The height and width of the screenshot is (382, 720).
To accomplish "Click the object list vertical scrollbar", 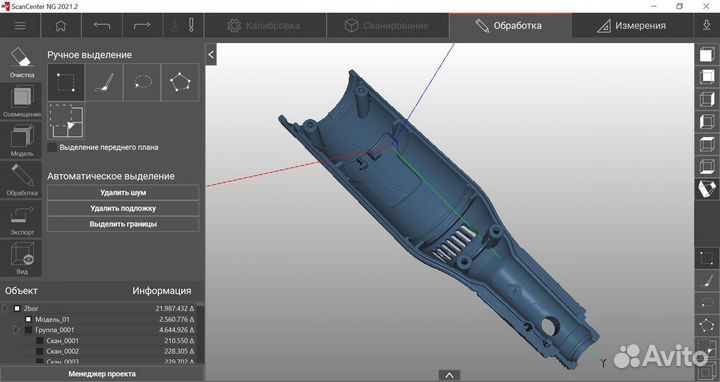I will click(200, 334).
